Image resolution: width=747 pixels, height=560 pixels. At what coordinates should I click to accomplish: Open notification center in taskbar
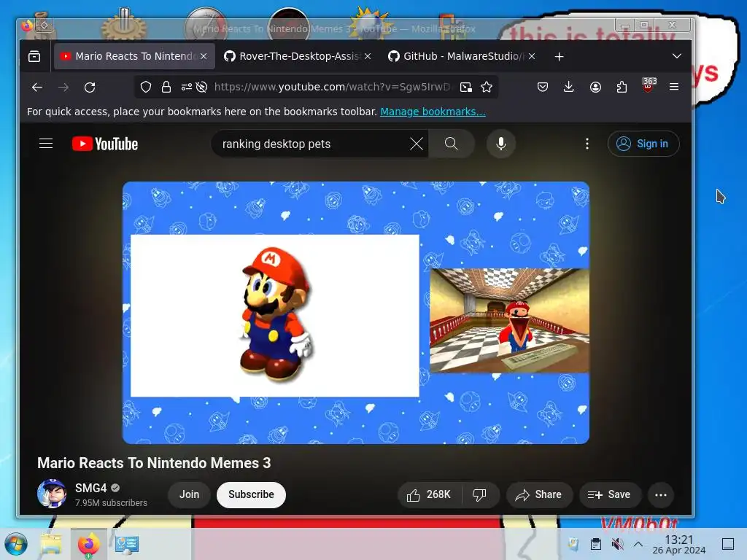pyautogui.click(x=728, y=544)
